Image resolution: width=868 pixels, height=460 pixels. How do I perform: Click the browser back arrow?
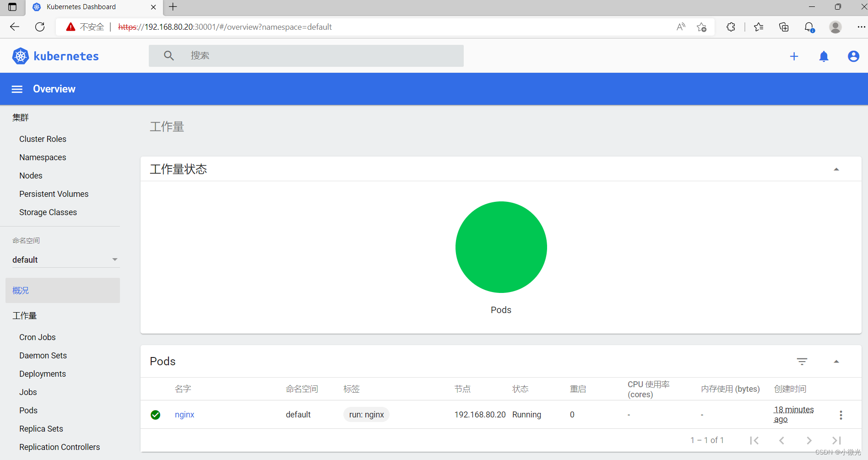(x=15, y=27)
